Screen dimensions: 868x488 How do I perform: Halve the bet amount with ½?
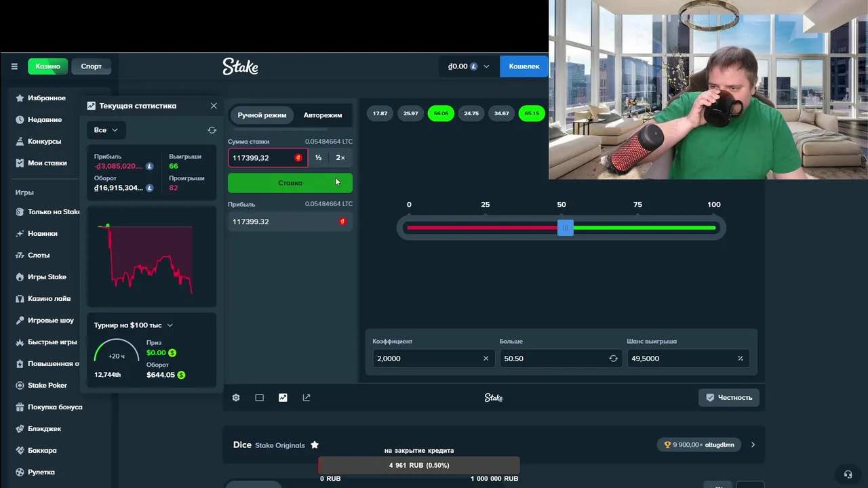coord(318,158)
